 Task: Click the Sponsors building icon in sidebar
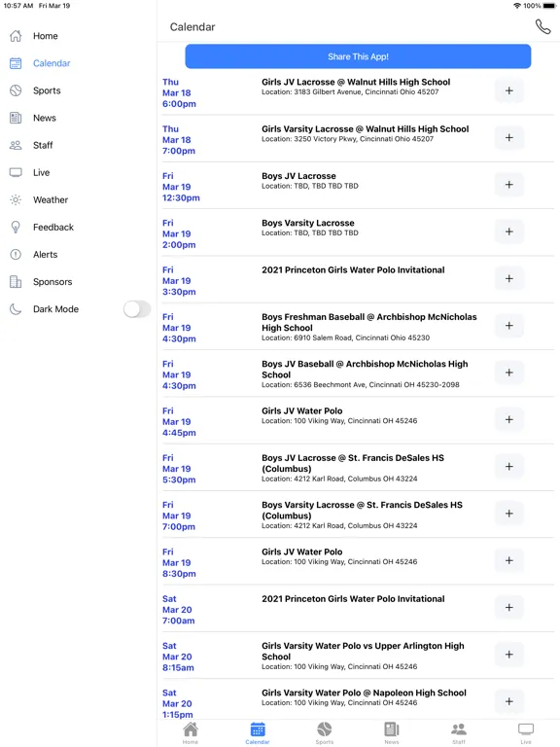(16, 281)
